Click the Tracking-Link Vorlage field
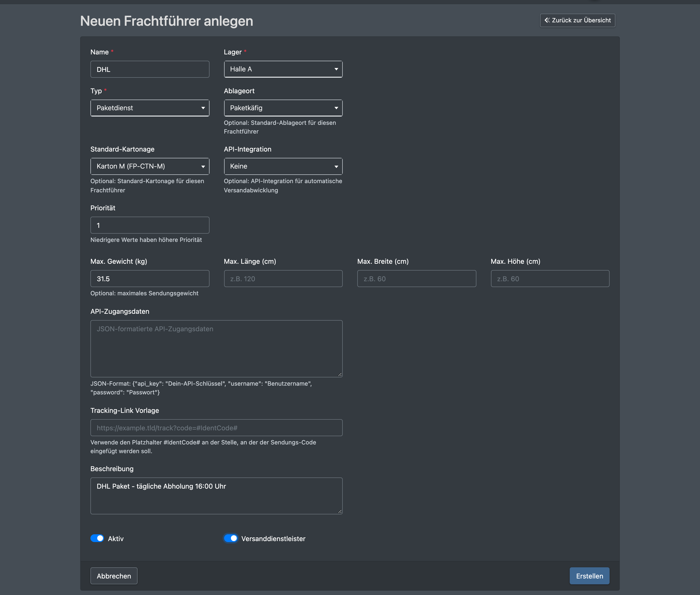Screen dimensions: 700x595 point(216,428)
